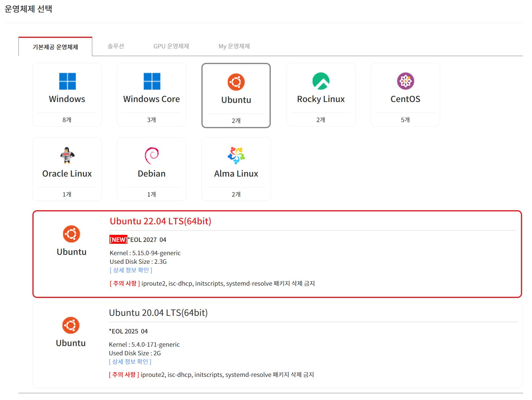This screenshot has width=532, height=400.
Task: Select the Ubuntu 20.04 LTS(64bit) title
Action: 158,313
